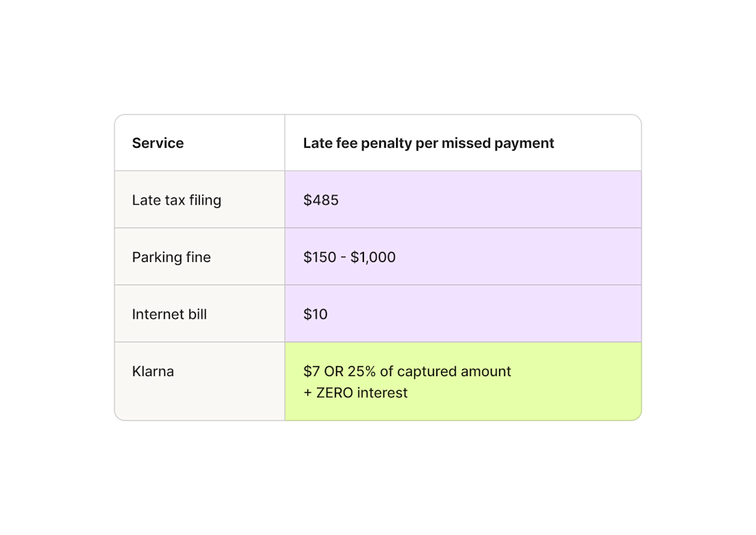Select the Internet bill row label

[169, 314]
